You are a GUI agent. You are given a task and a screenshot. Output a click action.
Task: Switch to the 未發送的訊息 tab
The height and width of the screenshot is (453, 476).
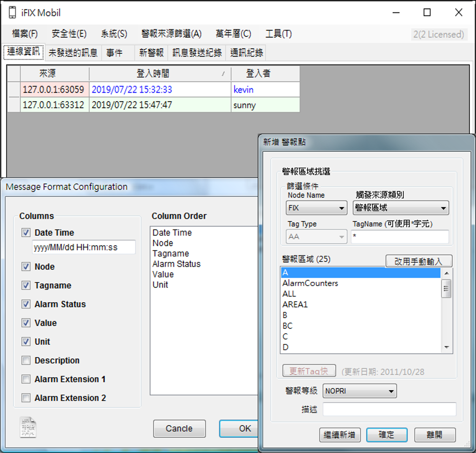click(x=73, y=53)
